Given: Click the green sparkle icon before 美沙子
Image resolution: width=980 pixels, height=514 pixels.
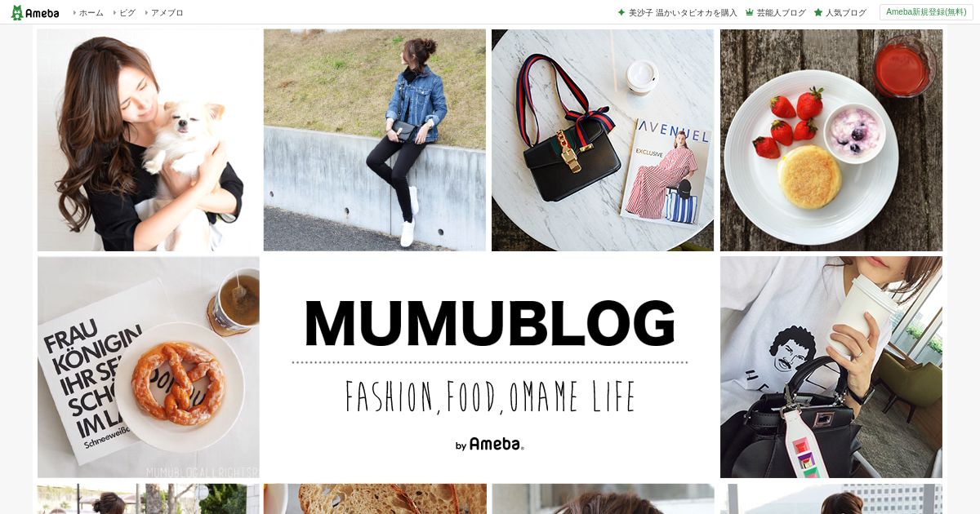Looking at the screenshot, I should coord(621,13).
